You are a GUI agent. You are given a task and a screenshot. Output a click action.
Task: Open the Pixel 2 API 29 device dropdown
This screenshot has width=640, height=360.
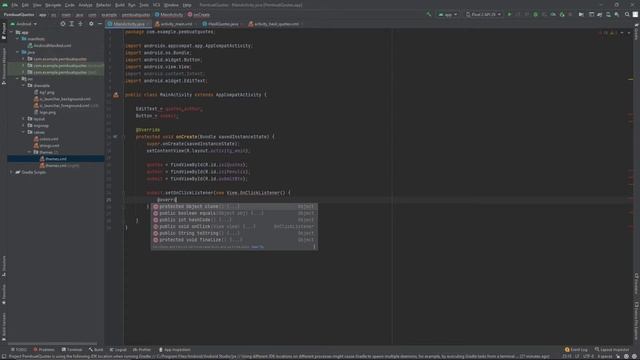click(x=483, y=14)
